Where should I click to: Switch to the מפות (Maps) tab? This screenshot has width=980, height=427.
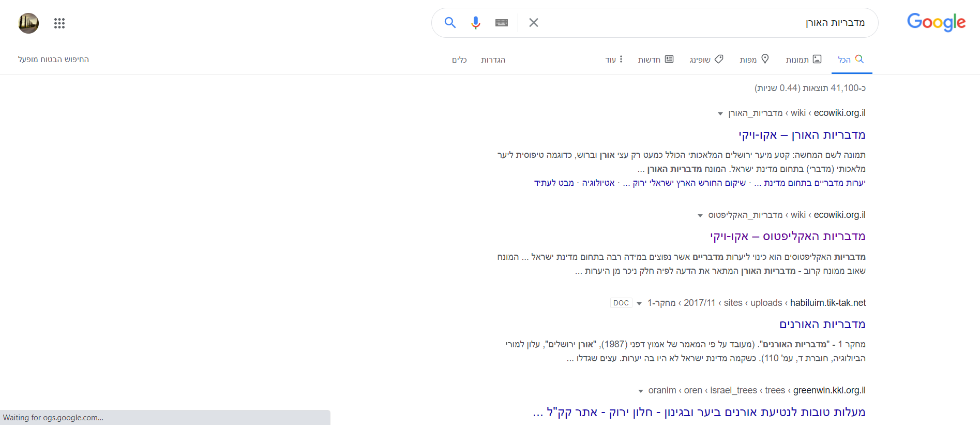coord(754,60)
